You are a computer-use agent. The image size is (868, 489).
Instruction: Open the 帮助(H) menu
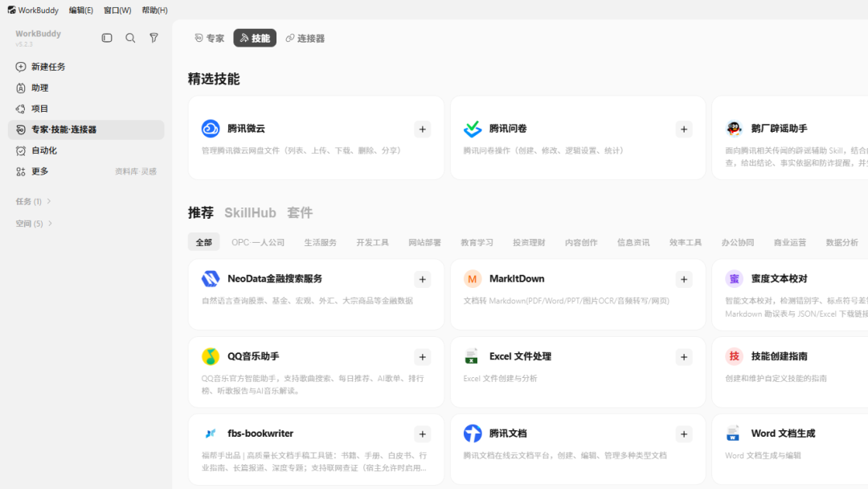154,10
